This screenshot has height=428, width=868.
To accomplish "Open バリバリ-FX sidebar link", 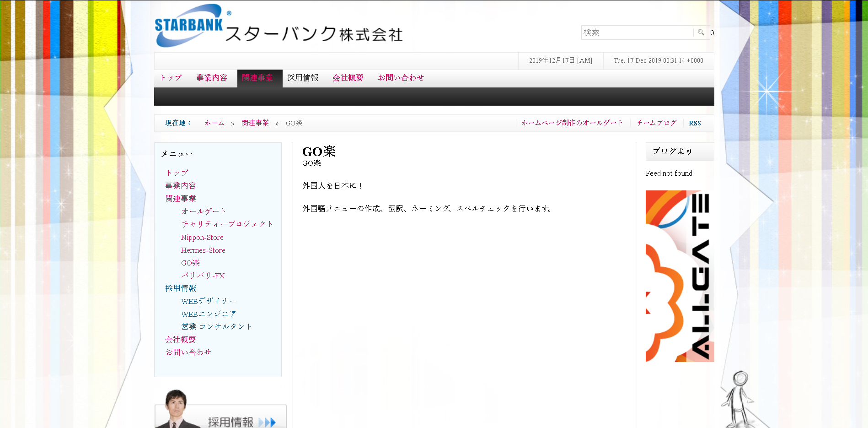I will point(203,276).
